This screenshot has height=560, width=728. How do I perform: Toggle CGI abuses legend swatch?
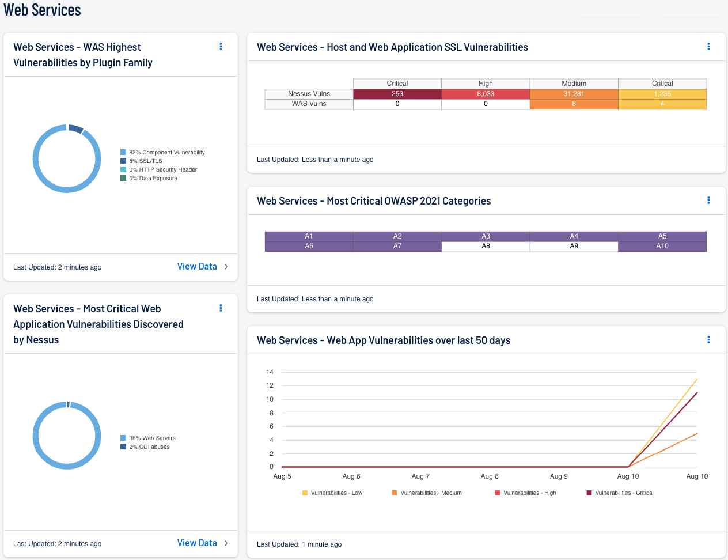pyautogui.click(x=123, y=447)
